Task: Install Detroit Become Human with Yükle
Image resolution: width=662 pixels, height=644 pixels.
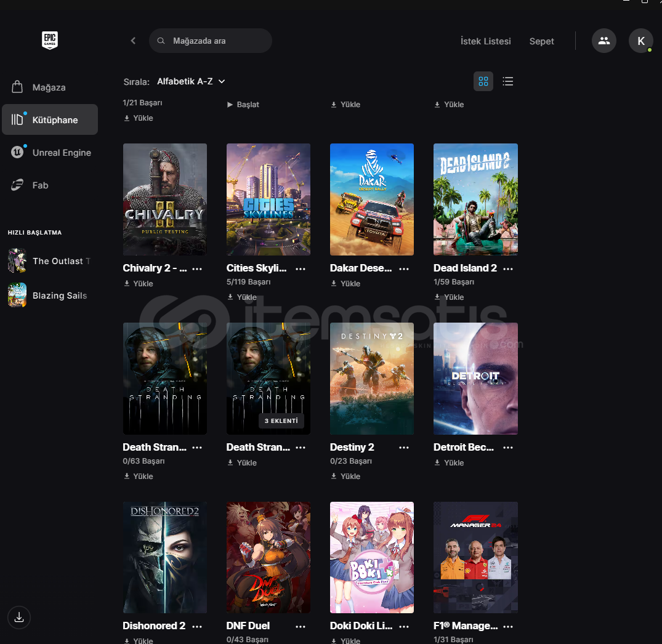Action: pyautogui.click(x=449, y=462)
